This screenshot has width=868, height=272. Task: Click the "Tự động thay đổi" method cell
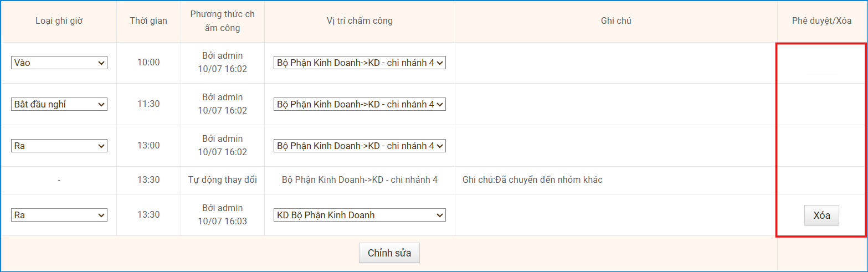pyautogui.click(x=222, y=180)
